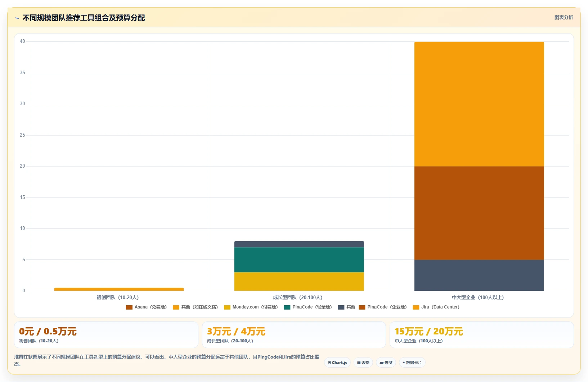Viewport: 588px width, 382px height.
Task: Toggle the Monday.com（付费版）legend item
Action: click(x=251, y=307)
